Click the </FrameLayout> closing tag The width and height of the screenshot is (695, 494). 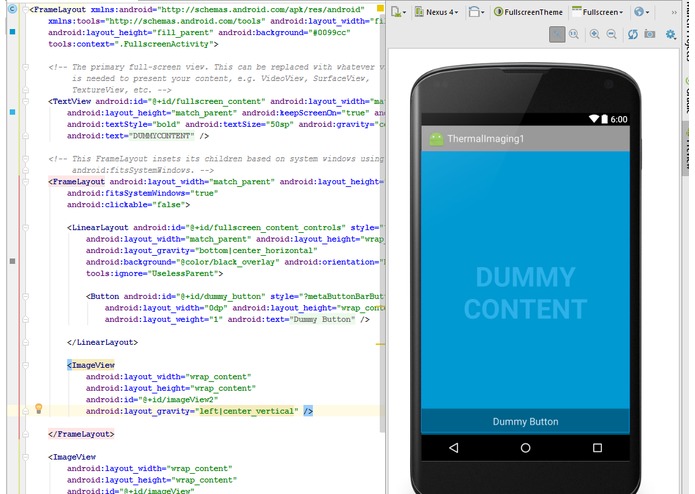[x=81, y=434]
